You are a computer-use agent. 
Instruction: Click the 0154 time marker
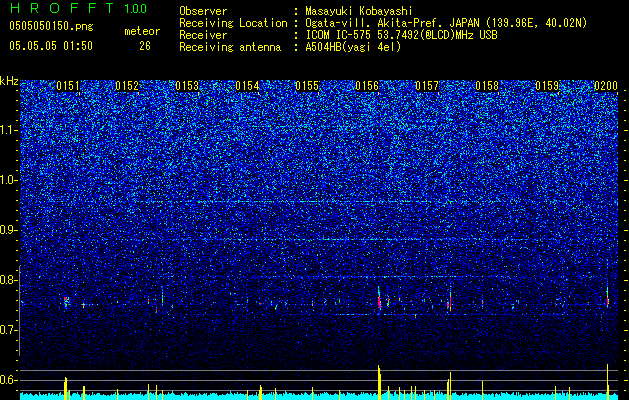click(x=247, y=86)
